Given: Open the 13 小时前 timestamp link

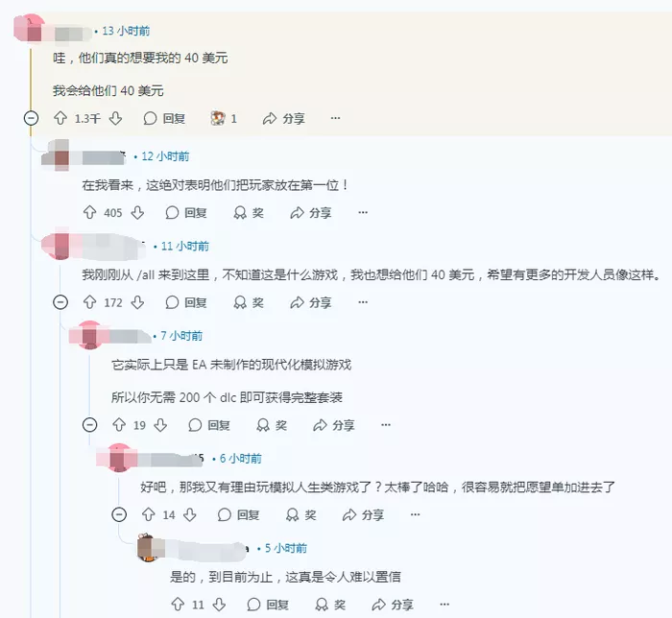Looking at the screenshot, I should (x=126, y=31).
